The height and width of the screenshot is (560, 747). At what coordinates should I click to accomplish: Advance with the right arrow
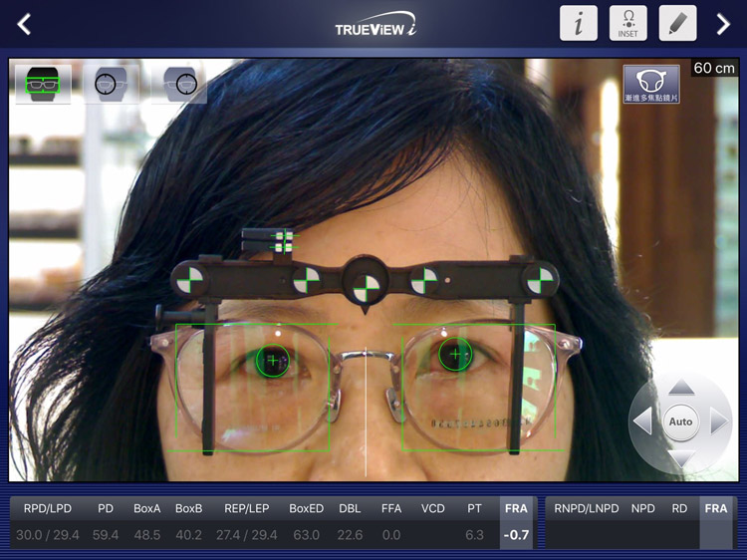pos(723,24)
